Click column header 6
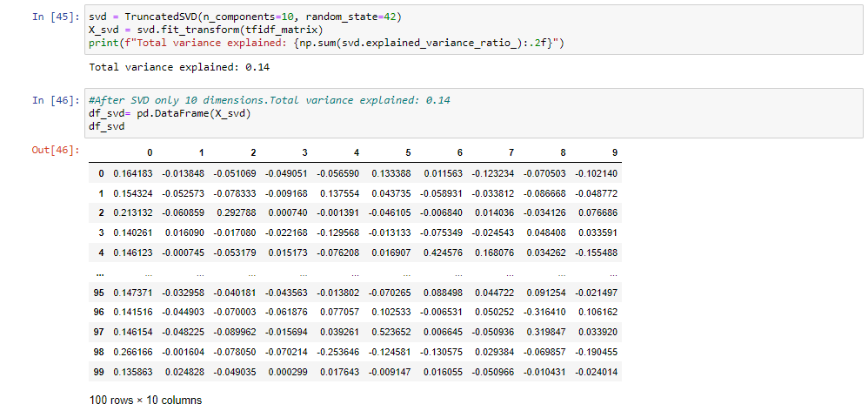This screenshot has width=868, height=411. point(460,152)
